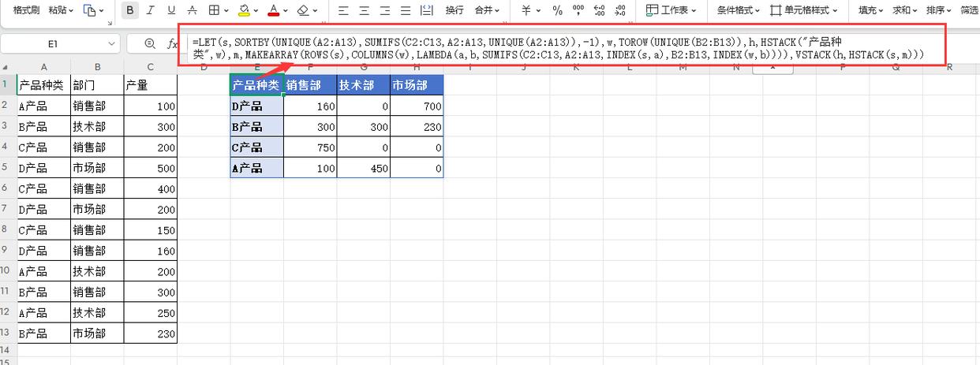
Task: Apply justify alignment
Action: 405,10
